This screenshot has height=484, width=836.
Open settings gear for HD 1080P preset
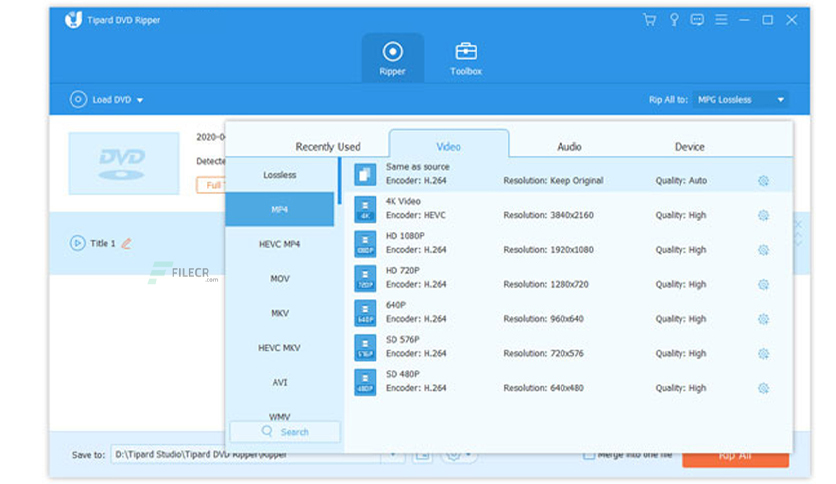(x=763, y=250)
